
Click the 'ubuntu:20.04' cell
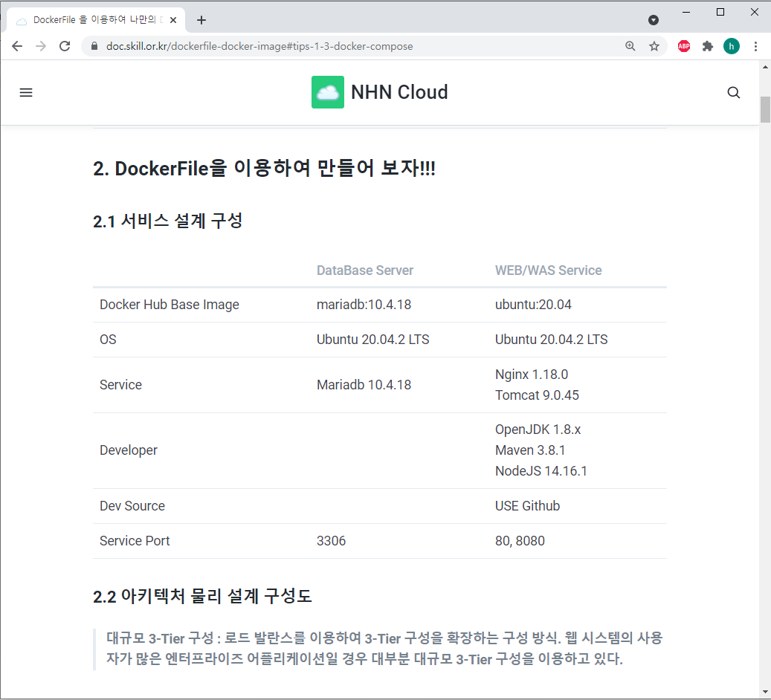533,305
